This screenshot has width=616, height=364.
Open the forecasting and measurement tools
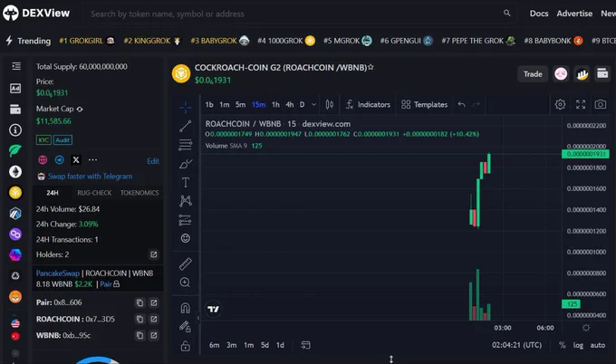click(186, 220)
